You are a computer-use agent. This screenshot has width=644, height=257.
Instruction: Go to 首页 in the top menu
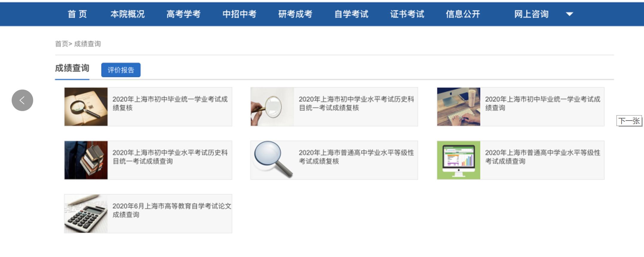click(x=77, y=14)
